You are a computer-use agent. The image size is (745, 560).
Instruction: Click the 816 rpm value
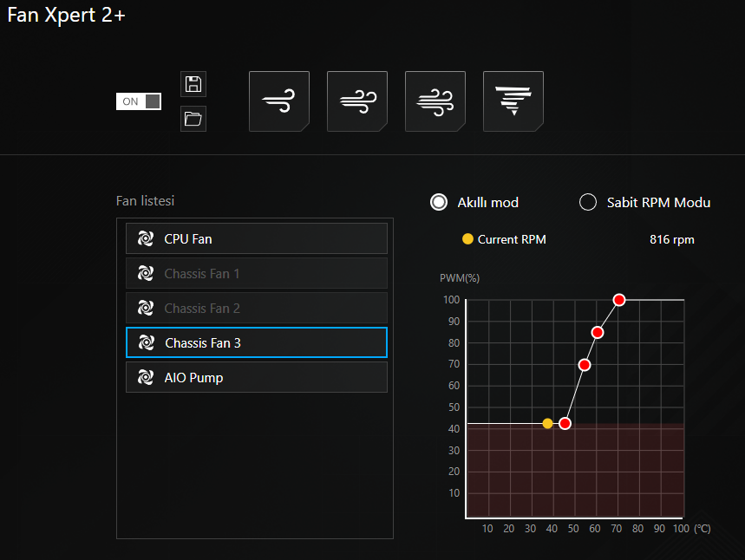672,239
